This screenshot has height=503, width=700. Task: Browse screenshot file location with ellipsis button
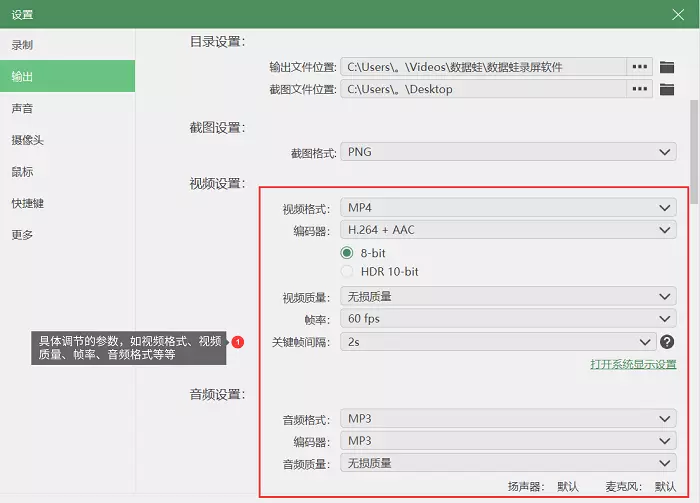(639, 89)
